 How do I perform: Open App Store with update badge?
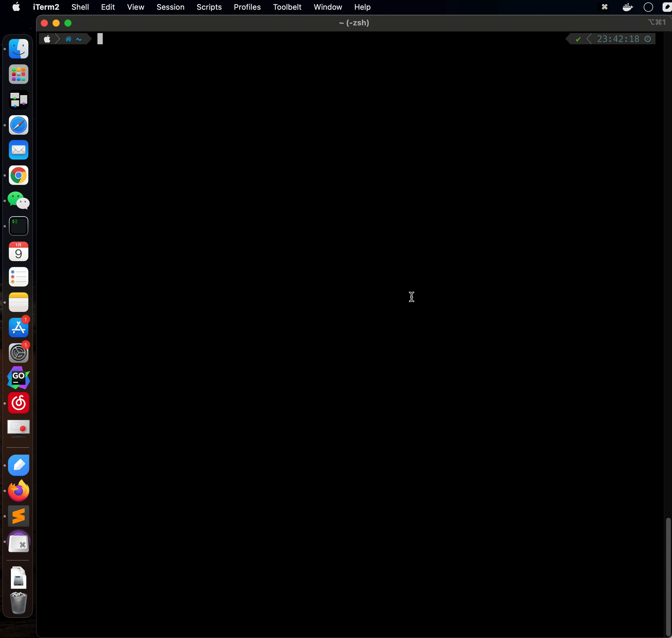click(18, 328)
